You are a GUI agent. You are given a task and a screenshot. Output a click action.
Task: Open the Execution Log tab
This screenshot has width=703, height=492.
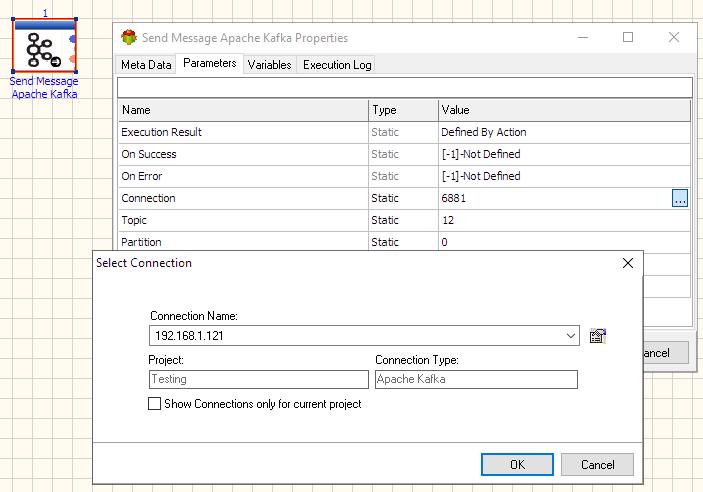click(x=337, y=65)
